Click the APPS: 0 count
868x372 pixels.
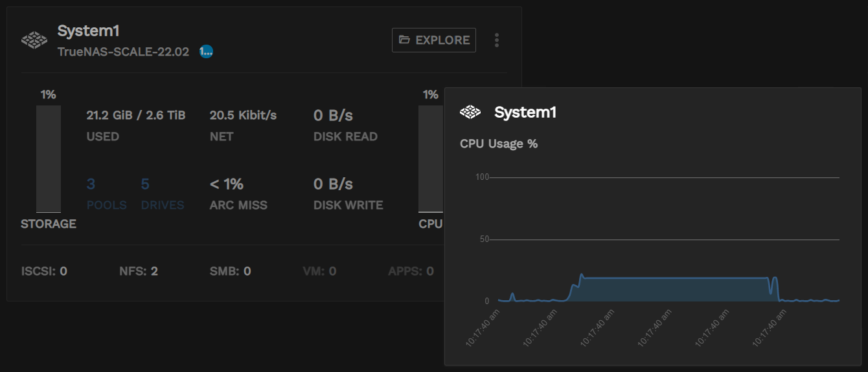(411, 270)
